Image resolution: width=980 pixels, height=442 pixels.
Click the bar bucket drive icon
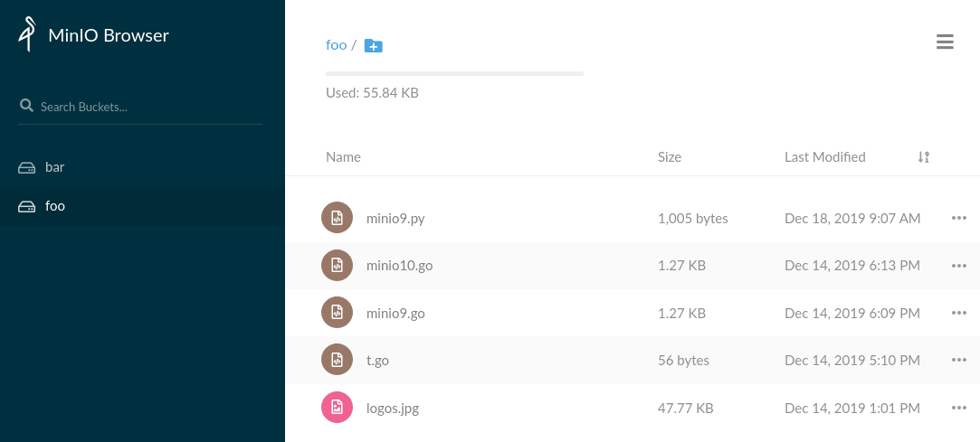coord(26,167)
